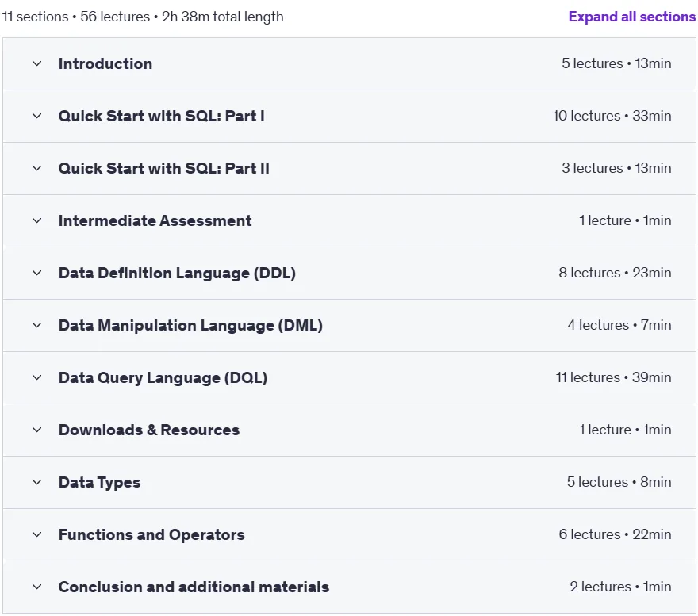Click the Data Types section title
The height and width of the screenshot is (616, 698).
click(100, 483)
